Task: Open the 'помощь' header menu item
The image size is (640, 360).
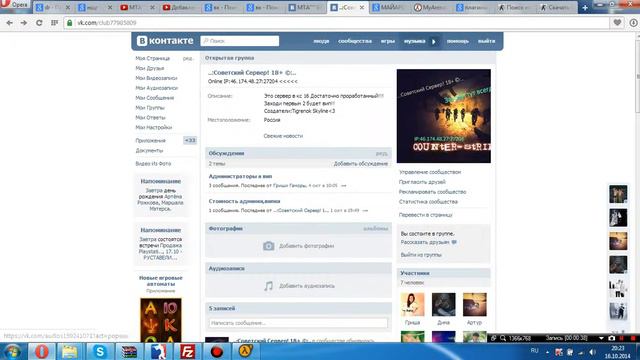Action: click(458, 41)
